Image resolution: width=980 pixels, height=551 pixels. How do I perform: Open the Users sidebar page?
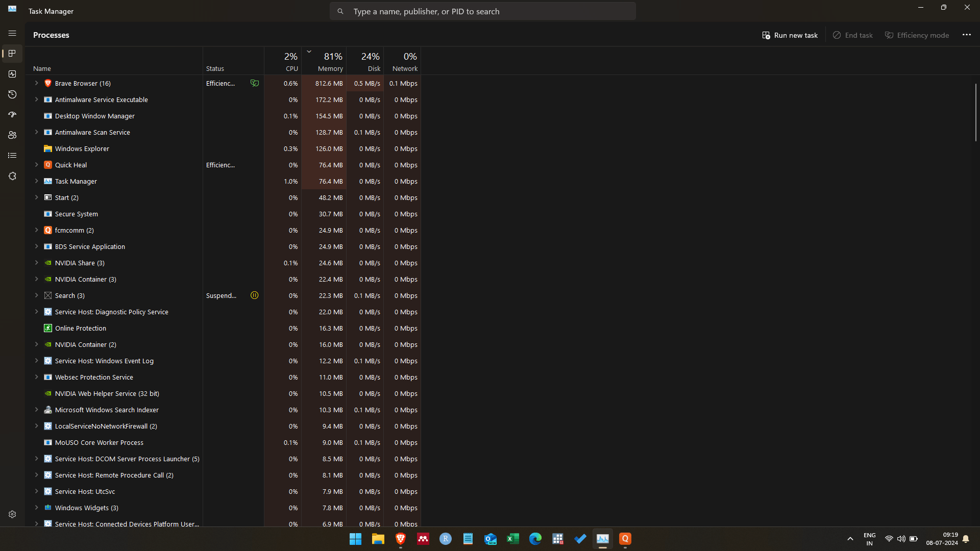click(x=12, y=135)
